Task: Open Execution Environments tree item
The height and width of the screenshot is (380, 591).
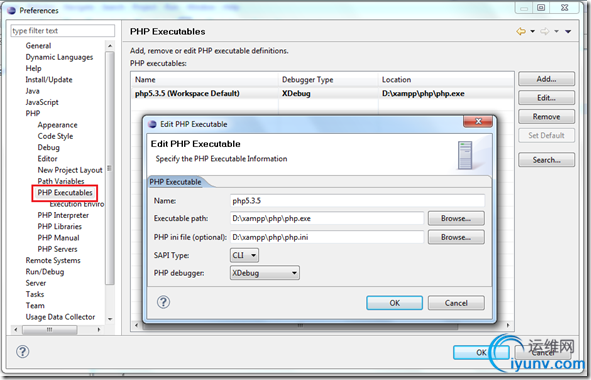Action: click(x=77, y=204)
